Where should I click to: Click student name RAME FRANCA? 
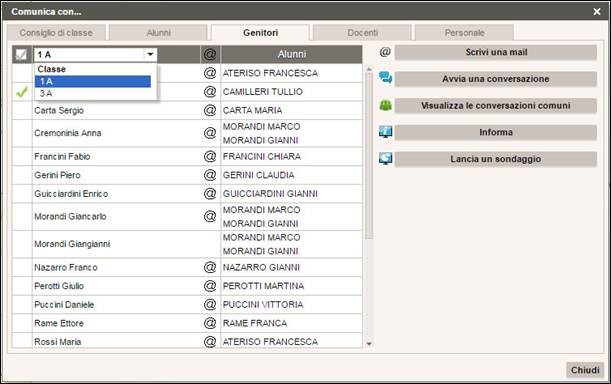coord(255,323)
